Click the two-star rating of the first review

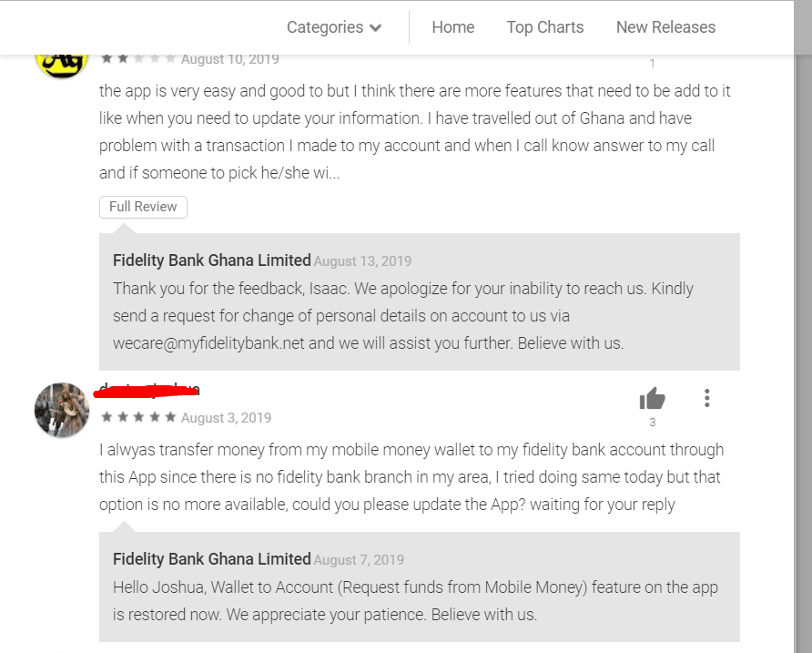tap(138, 58)
